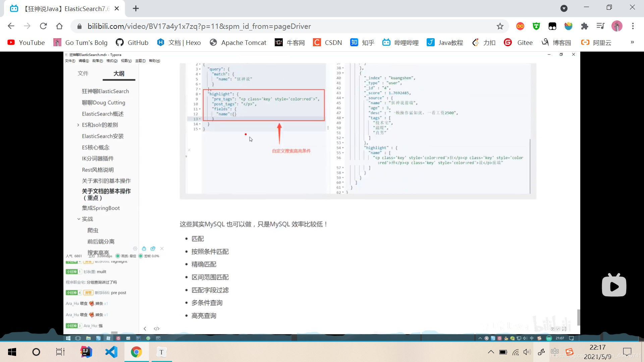Click the browser home icon
This screenshot has height=362, width=644.
click(x=59, y=26)
